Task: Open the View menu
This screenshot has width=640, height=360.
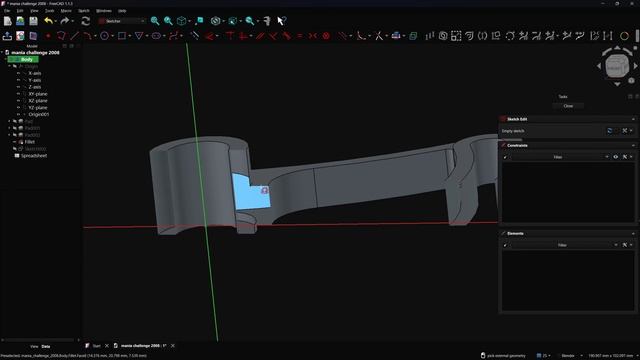Action: (34, 11)
